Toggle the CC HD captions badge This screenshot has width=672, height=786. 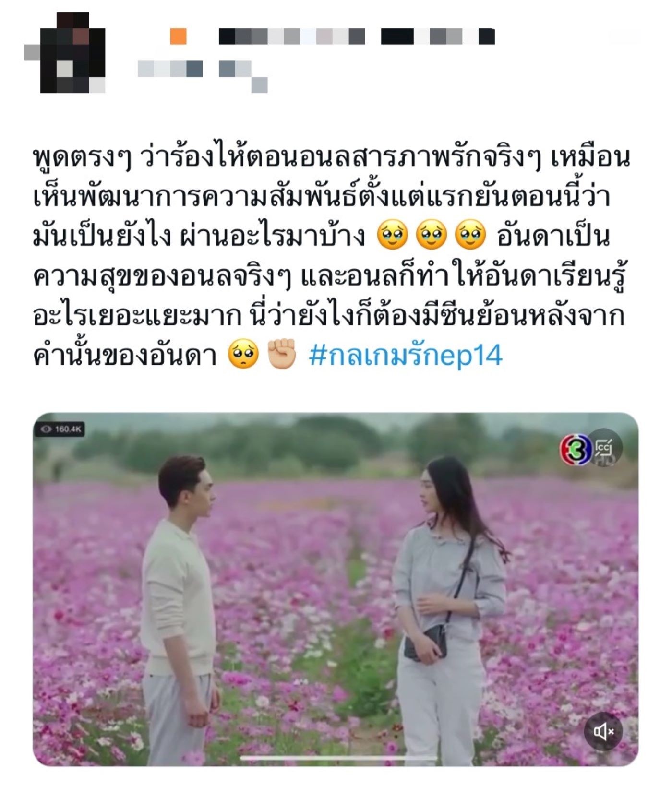click(x=605, y=448)
